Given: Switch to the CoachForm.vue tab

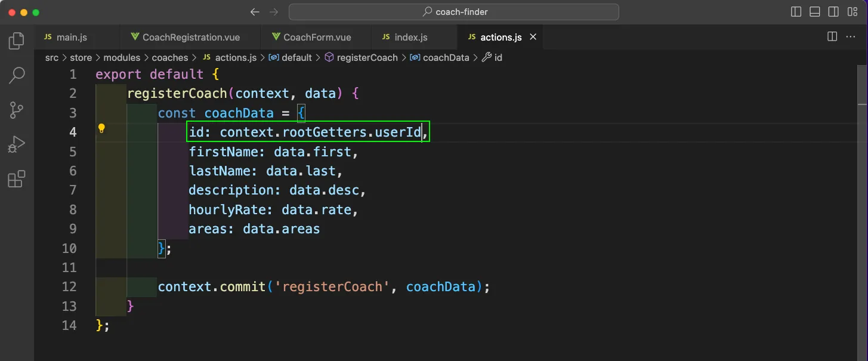Looking at the screenshot, I should (x=316, y=37).
